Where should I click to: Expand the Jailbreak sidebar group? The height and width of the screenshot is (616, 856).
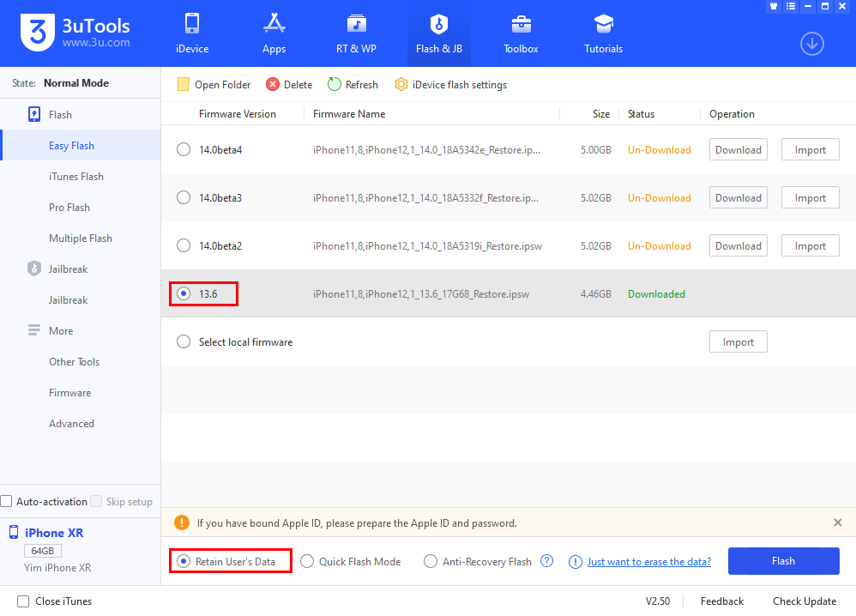(x=34, y=269)
